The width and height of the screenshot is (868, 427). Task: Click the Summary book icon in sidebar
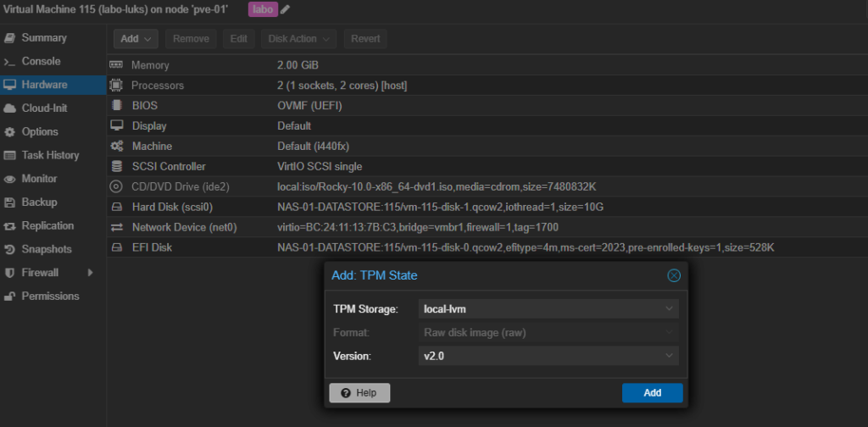(x=9, y=38)
